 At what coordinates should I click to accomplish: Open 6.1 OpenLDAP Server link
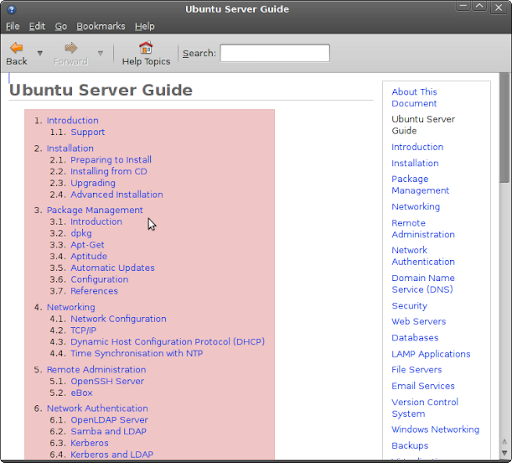click(x=109, y=420)
